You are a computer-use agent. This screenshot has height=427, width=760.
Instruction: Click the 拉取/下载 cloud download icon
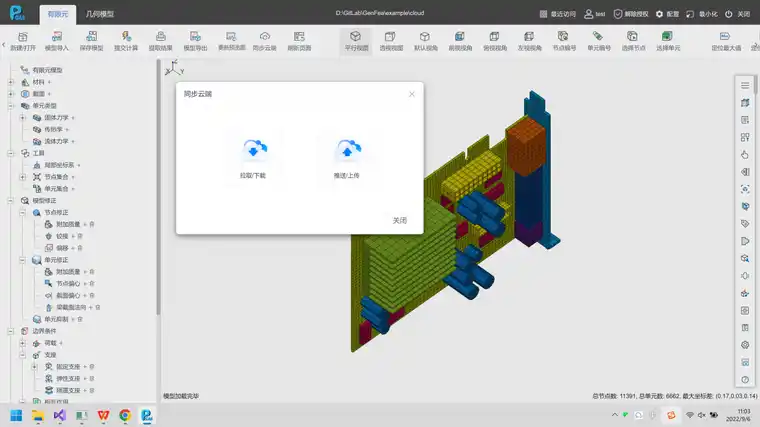(254, 150)
